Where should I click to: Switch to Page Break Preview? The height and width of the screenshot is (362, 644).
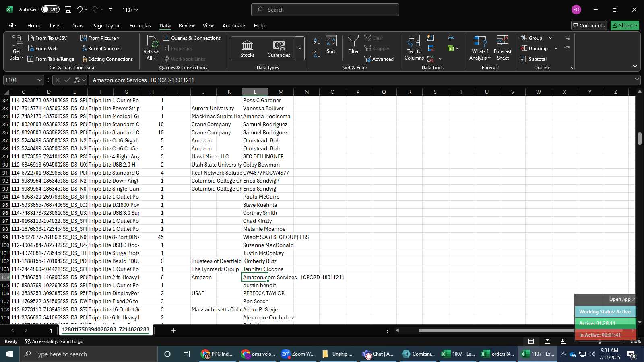click(x=563, y=341)
